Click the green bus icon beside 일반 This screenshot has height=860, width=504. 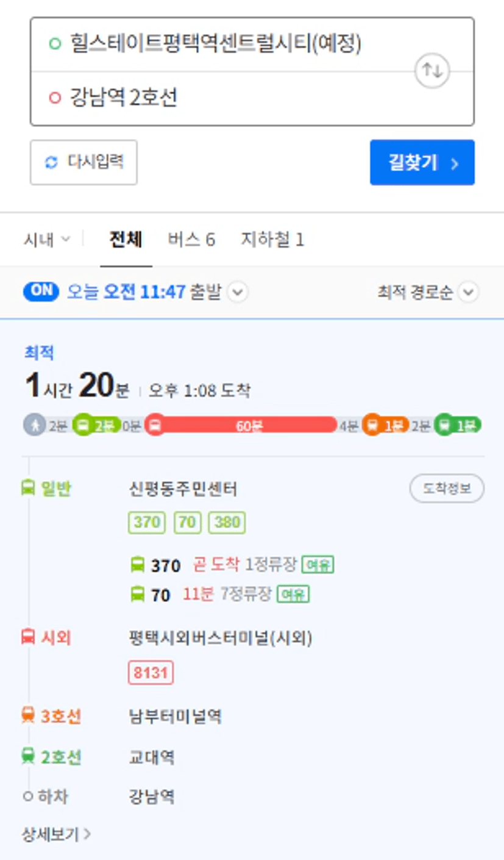(x=28, y=488)
